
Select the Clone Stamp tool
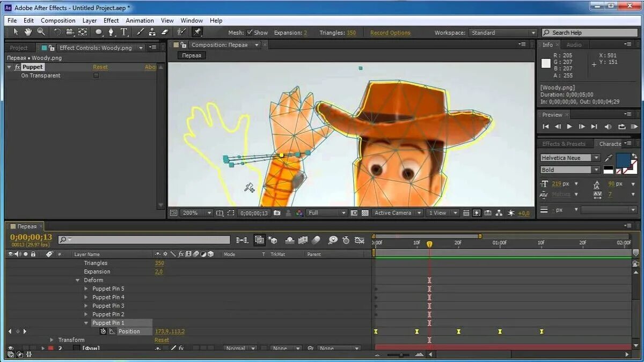152,32
